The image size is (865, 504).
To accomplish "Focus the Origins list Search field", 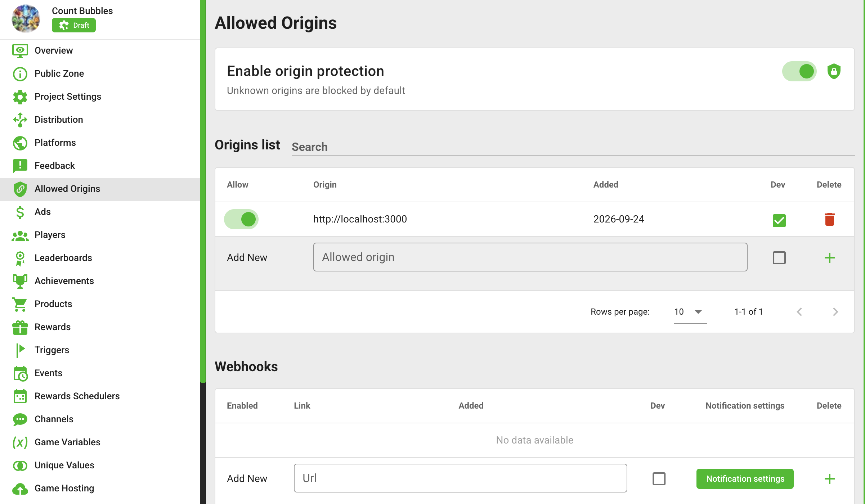I will click(573, 147).
